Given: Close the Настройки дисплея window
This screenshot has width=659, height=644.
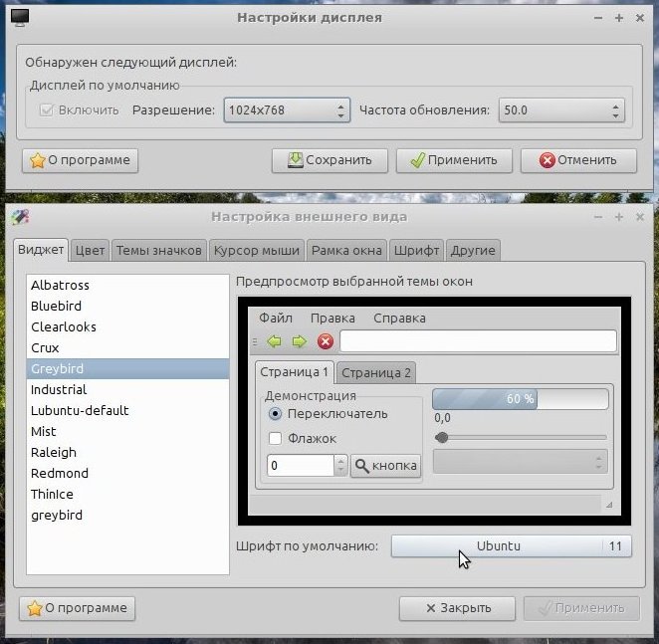Looking at the screenshot, I should pos(640,18).
